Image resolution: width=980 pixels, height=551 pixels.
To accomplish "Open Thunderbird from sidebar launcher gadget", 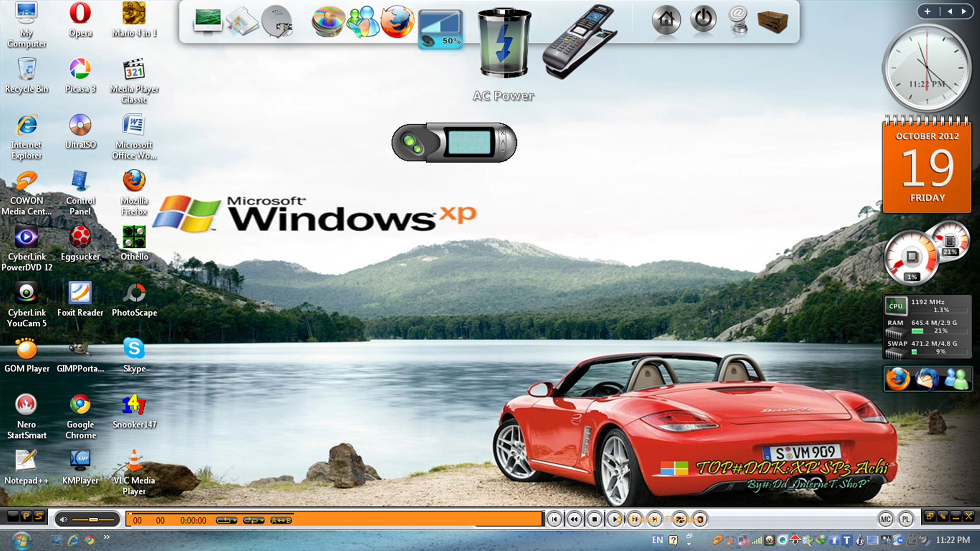I will coord(927,379).
